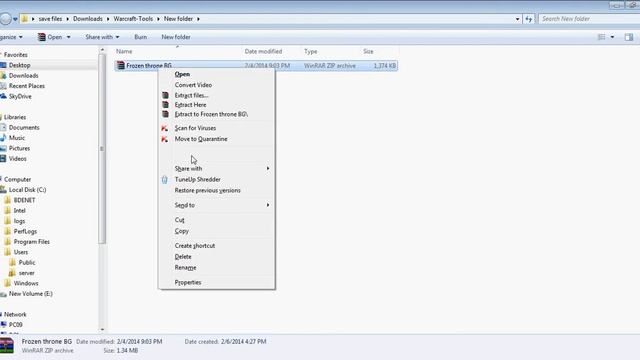
Task: Choose Move to Quarantine
Action: pyautogui.click(x=201, y=139)
